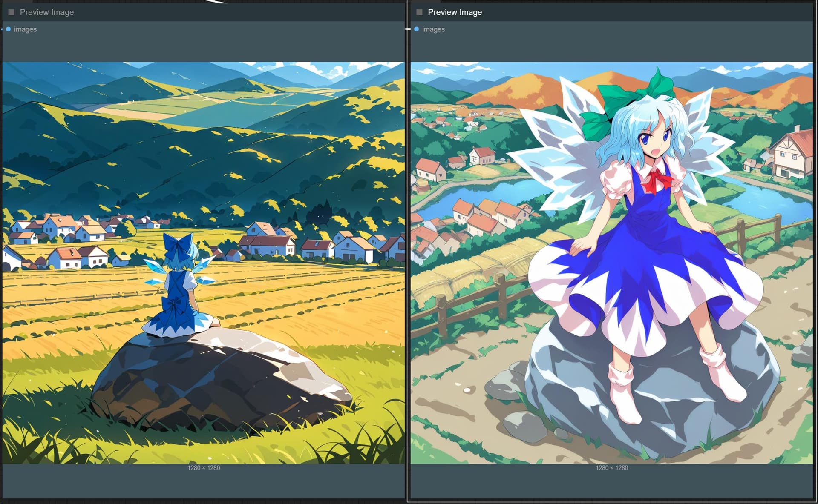Click left node's images input socket

[x=8, y=29]
